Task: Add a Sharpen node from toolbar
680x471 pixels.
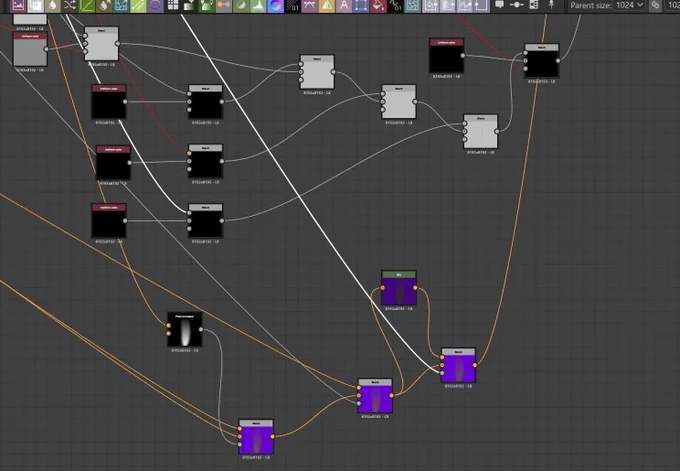Action: tap(327, 5)
